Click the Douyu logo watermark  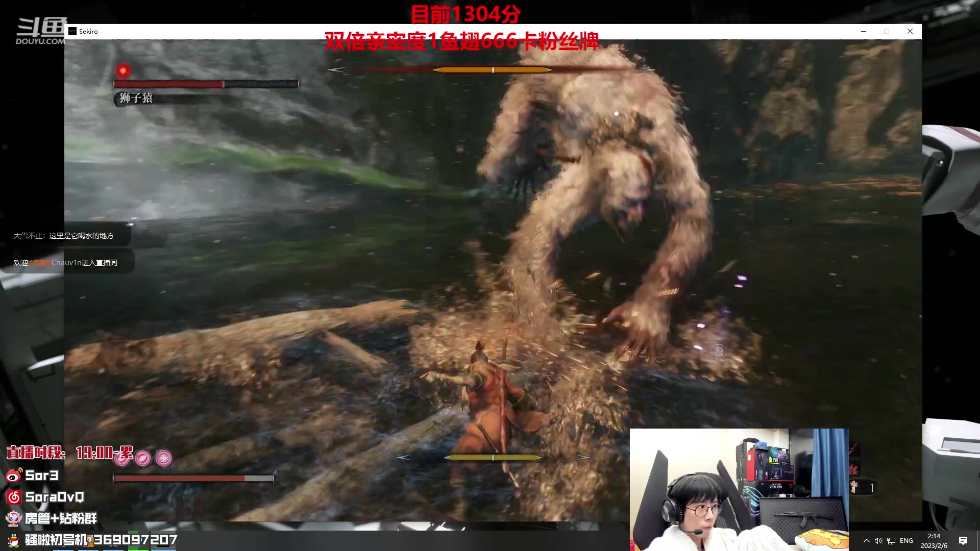click(x=41, y=31)
